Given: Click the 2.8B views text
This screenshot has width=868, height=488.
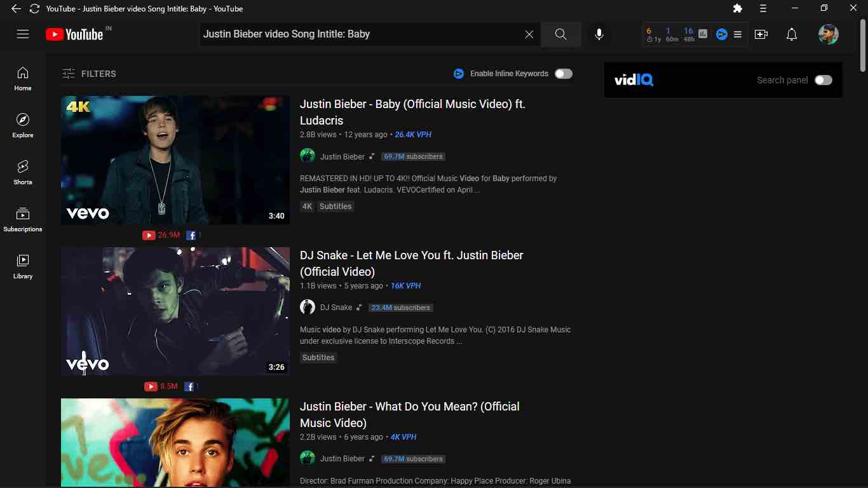Looking at the screenshot, I should pos(318,135).
